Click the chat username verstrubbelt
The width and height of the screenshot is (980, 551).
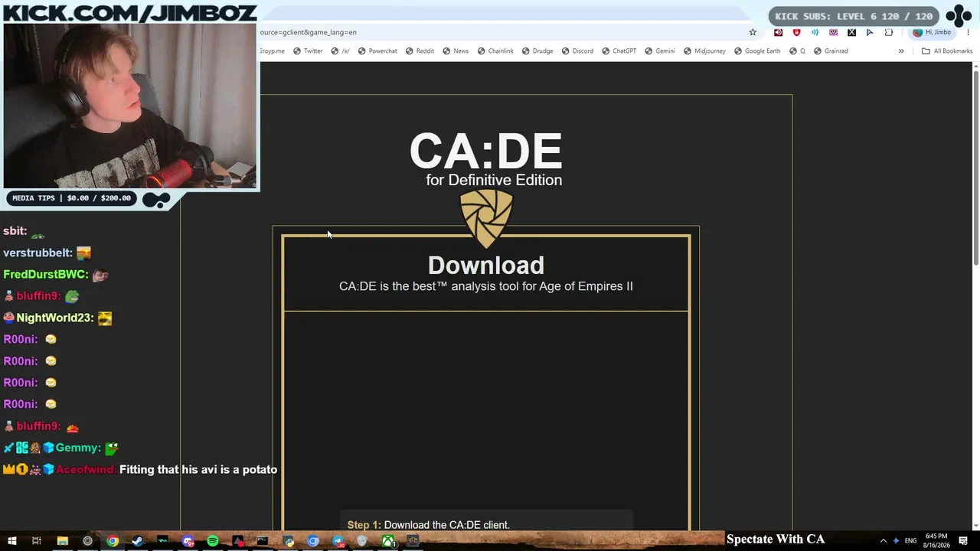pyautogui.click(x=38, y=253)
